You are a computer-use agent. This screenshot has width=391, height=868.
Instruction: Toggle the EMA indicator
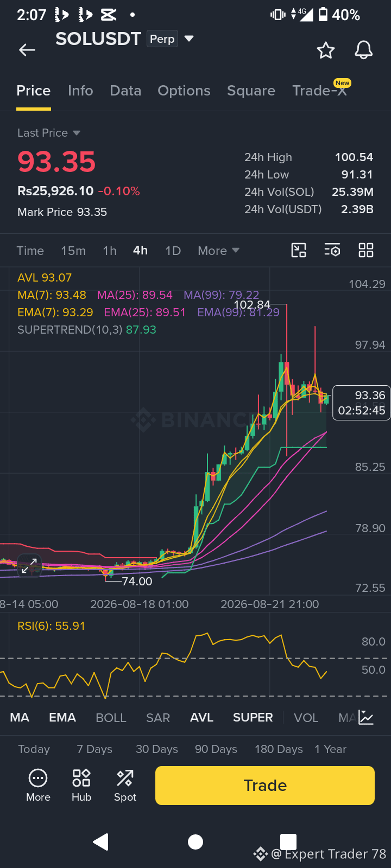click(x=62, y=718)
